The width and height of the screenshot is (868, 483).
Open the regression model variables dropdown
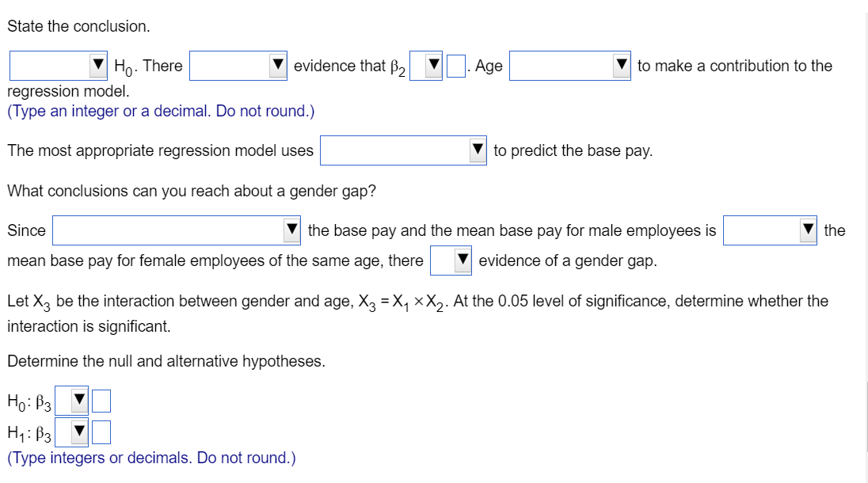tap(402, 150)
